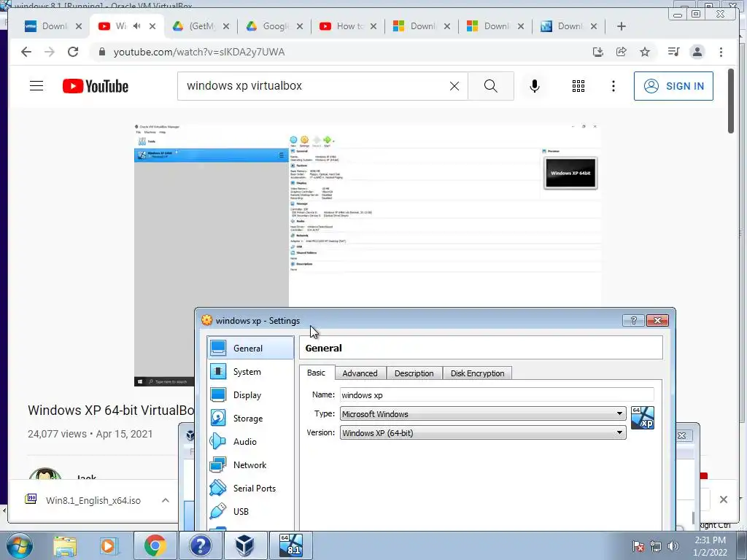Select Audio in settings sidebar
The image size is (747, 560).
[x=251, y=441]
